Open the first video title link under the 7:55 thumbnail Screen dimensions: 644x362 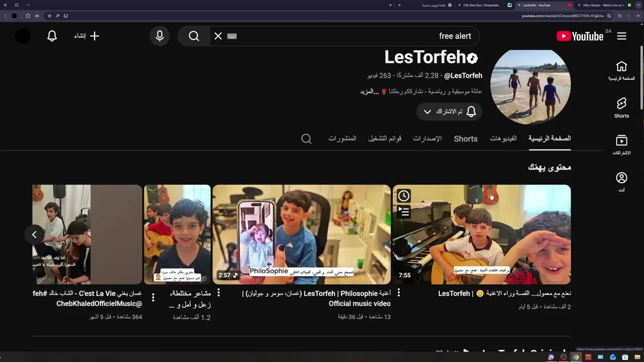[504, 294]
